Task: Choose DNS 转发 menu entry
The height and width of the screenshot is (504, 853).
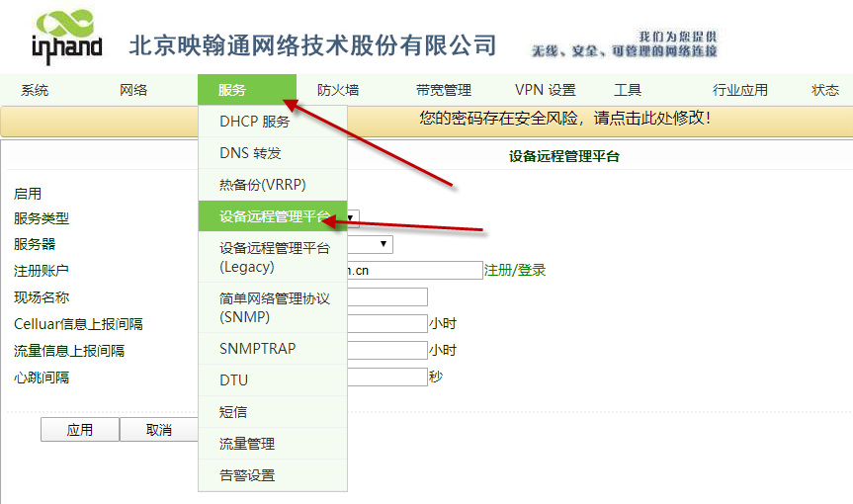Action: 250,153
